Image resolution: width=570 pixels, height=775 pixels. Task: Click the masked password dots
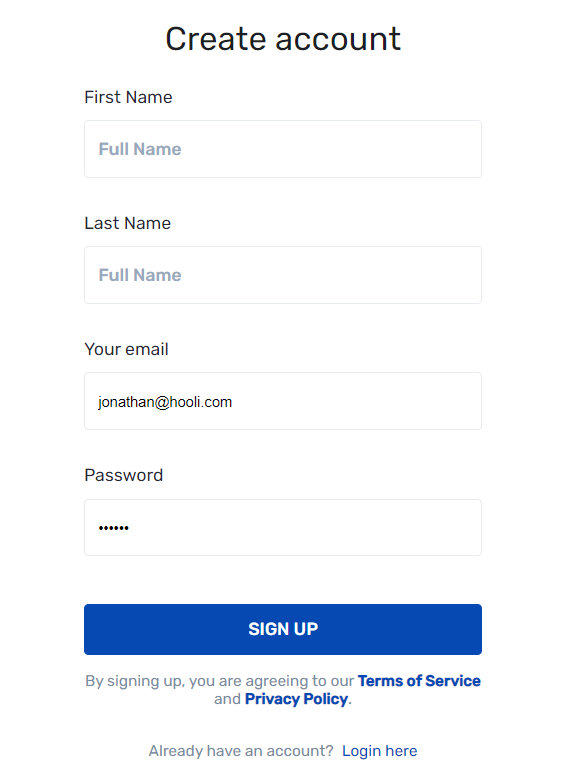[114, 528]
